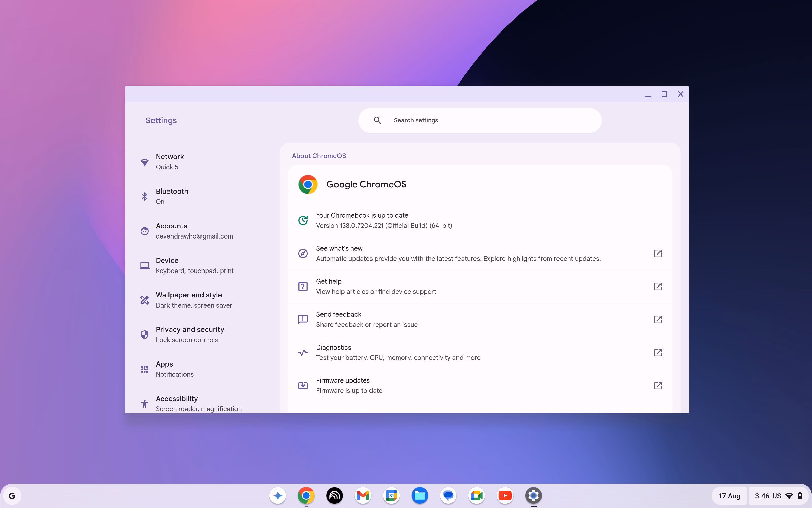This screenshot has width=812, height=508.
Task: Click the Firmware updates row title
Action: (x=343, y=380)
